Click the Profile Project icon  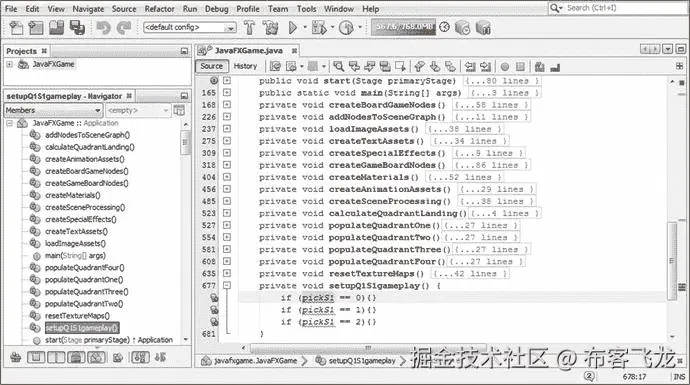click(346, 28)
